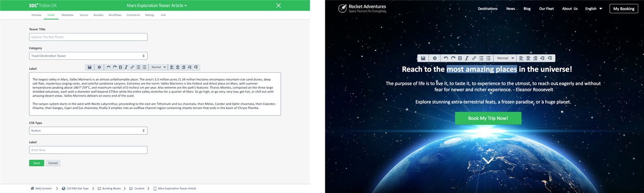Click the last indent icon in Rocket Adventures inline toolbar

click(x=549, y=58)
